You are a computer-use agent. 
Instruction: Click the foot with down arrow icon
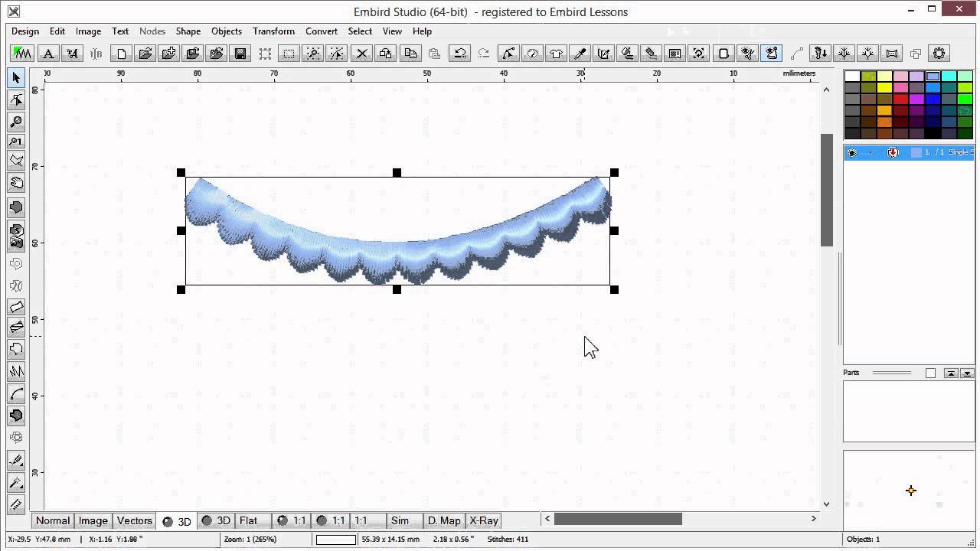[x=820, y=54]
